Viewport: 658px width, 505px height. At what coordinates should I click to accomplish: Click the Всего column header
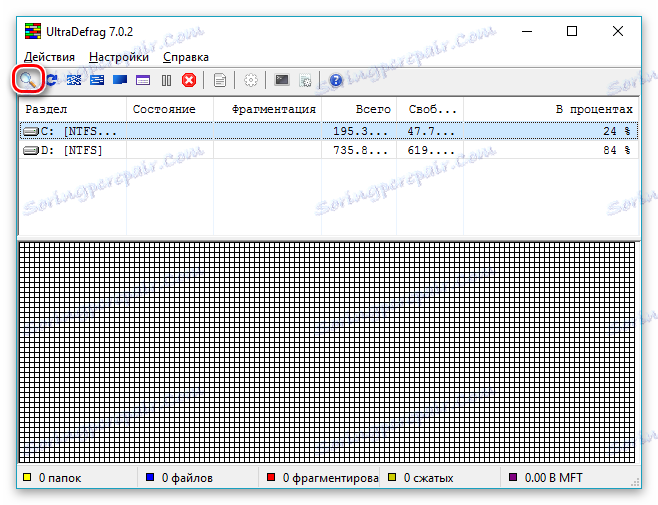359,109
